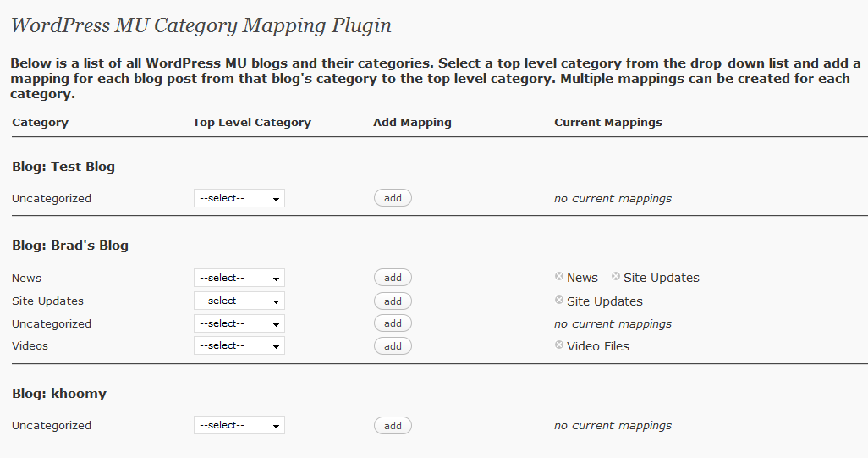This screenshot has width=868, height=458.
Task: Click the Video Files mapping label
Action: [x=598, y=346]
